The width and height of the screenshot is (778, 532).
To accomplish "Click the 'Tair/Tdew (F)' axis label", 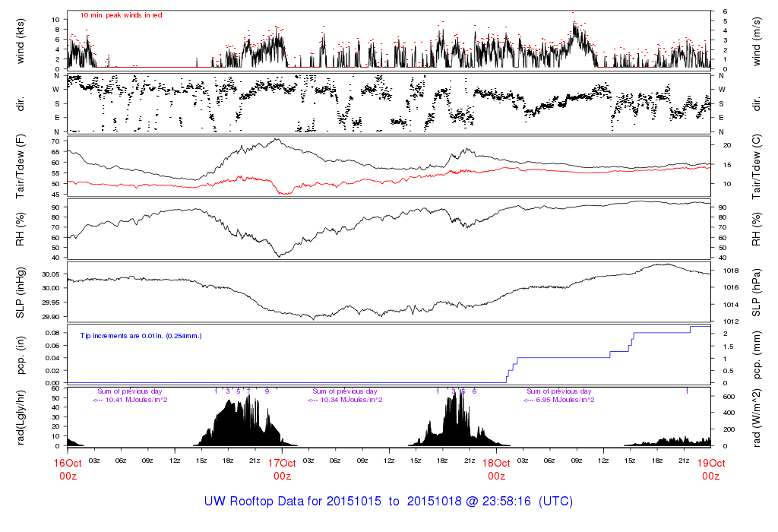I will 21,166.
